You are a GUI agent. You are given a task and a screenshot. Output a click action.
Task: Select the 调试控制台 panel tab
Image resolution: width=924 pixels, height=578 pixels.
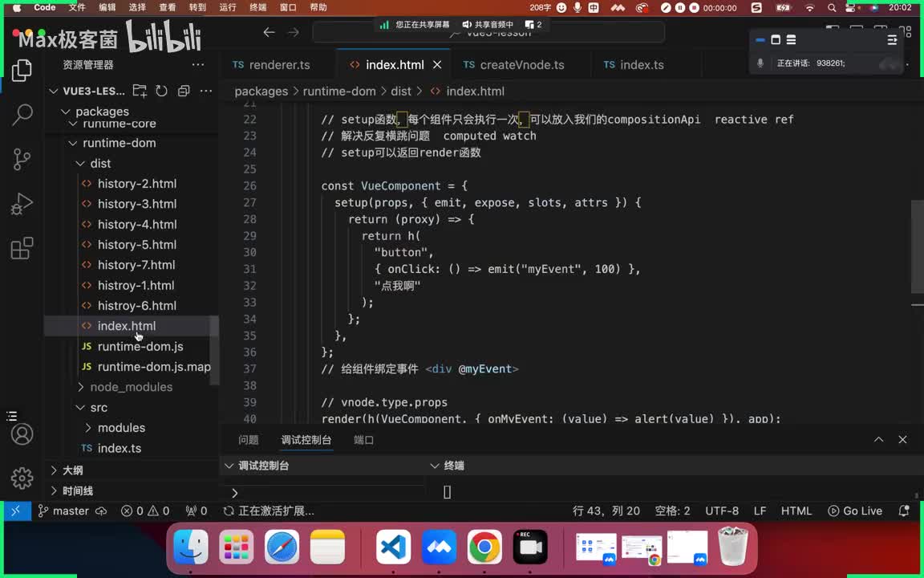[x=306, y=440]
